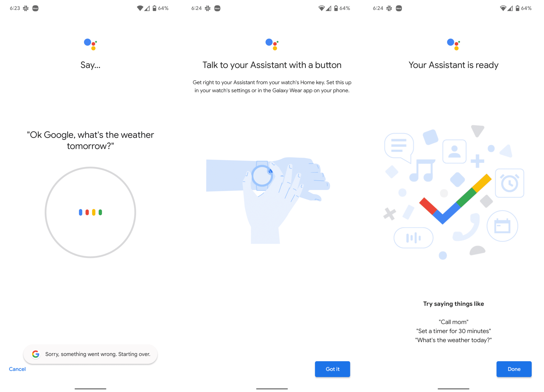Tap the calendar icon in illustration

point(502,226)
